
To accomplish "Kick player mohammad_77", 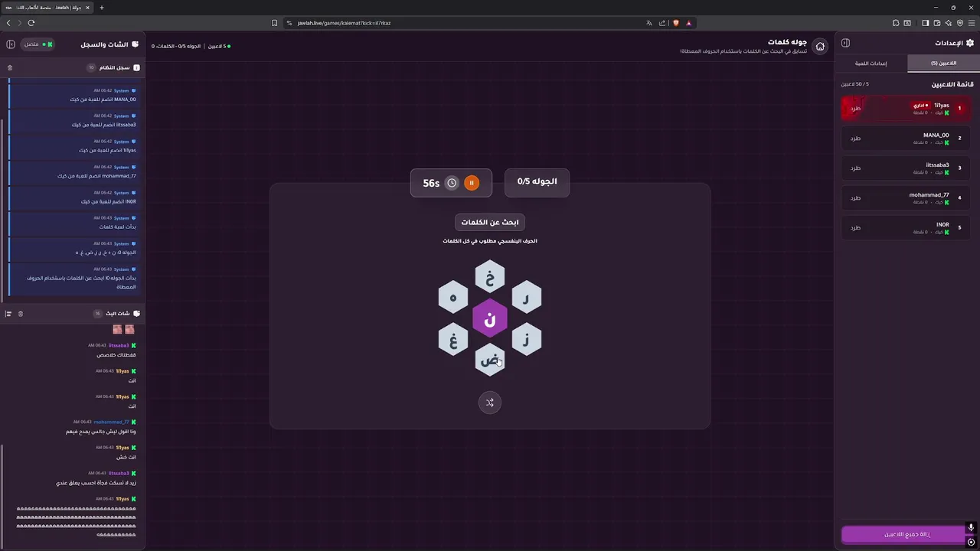I will coord(855,198).
